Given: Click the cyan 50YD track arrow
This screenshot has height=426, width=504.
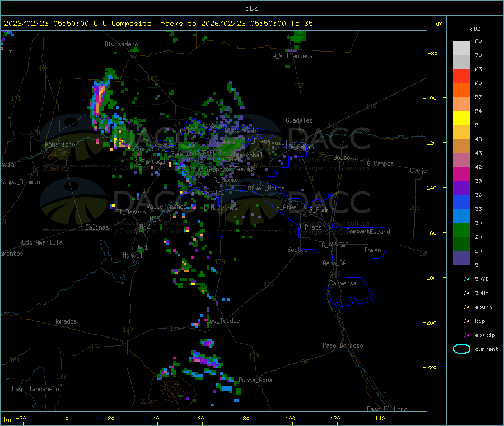Looking at the screenshot, I should 461,279.
